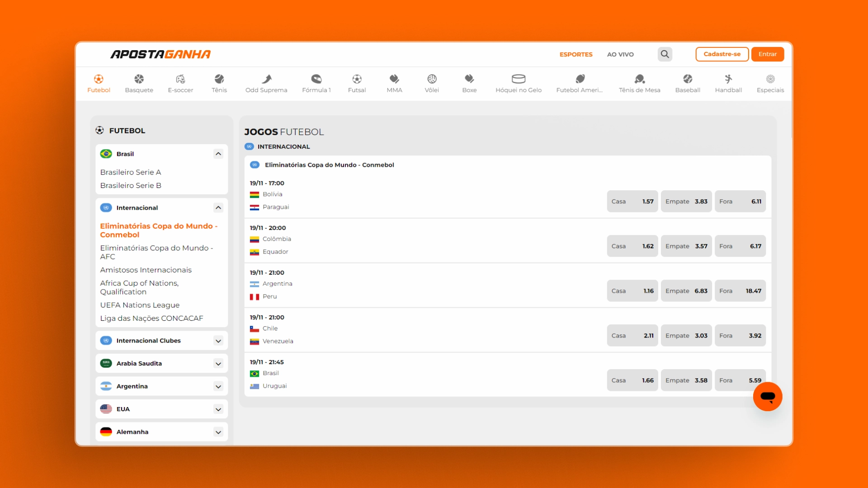Click the Argentina flag icon in sidebar
Image resolution: width=868 pixels, height=488 pixels.
[x=106, y=386]
